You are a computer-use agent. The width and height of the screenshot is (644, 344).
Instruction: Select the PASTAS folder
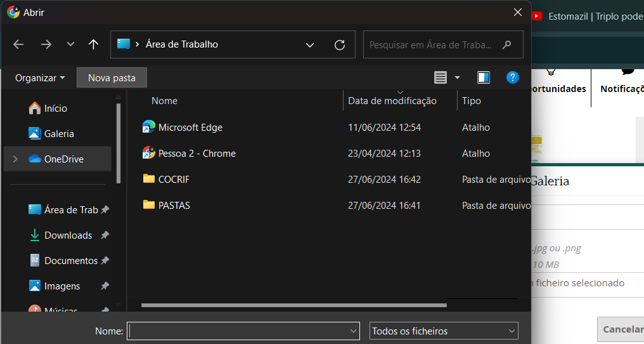click(174, 206)
